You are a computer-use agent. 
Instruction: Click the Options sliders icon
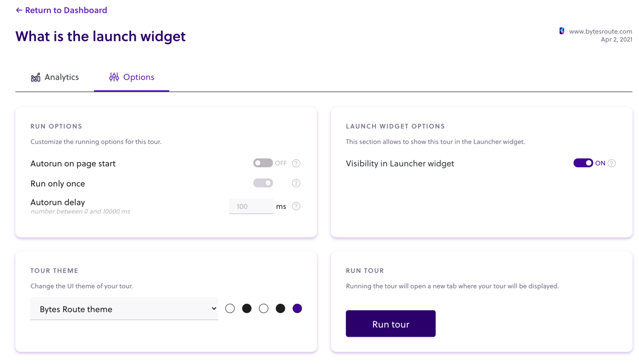[x=114, y=77]
